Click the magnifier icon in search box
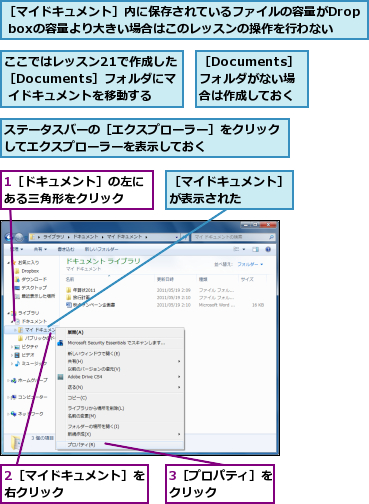 coord(271,237)
